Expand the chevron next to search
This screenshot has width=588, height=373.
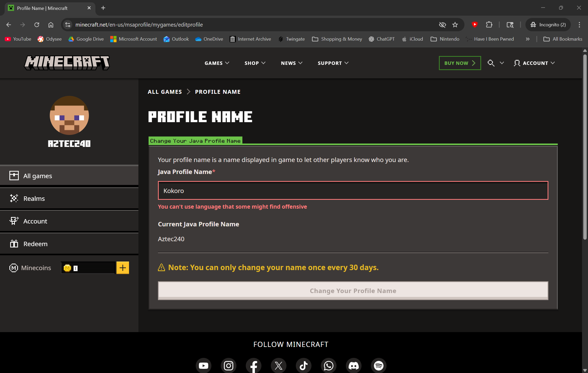502,63
